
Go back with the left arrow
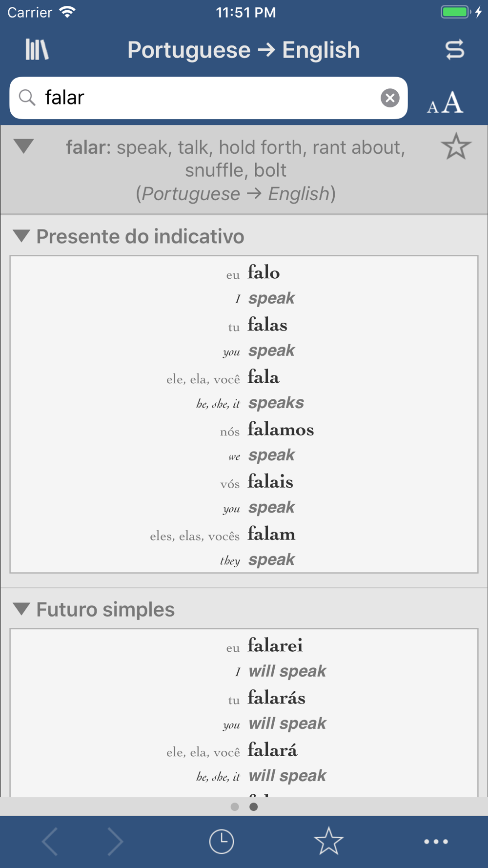click(x=50, y=841)
